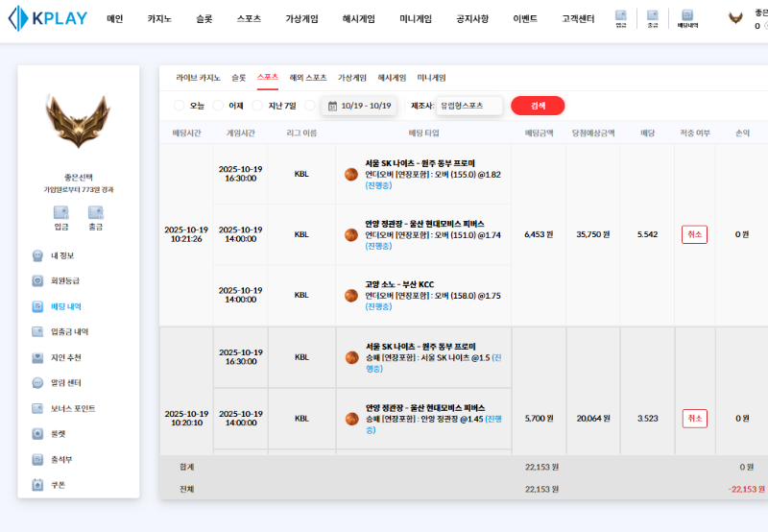Viewport: 768px width, 532px height.
Task: Click the profile rank badge image
Action: coord(78,119)
